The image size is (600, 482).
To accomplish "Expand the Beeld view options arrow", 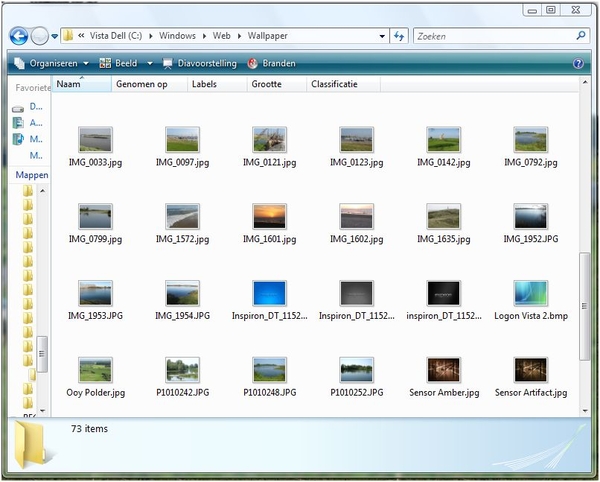I will pos(150,63).
